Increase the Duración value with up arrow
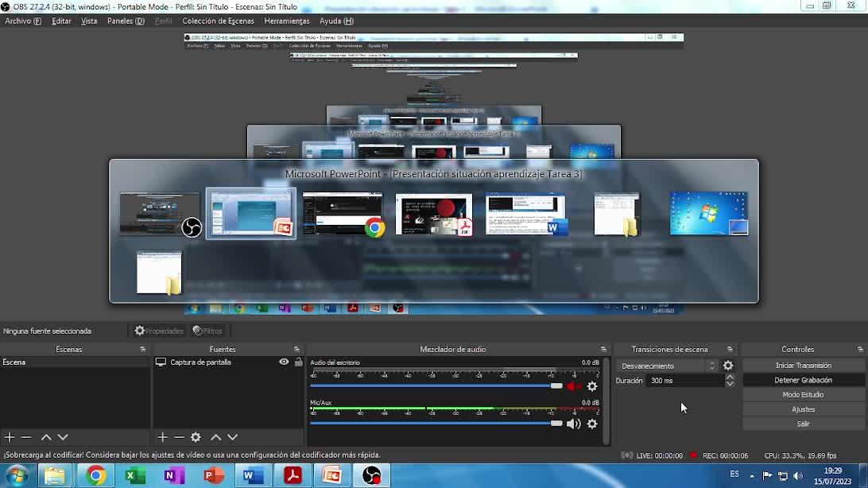The width and height of the screenshot is (868, 488). tap(730, 377)
